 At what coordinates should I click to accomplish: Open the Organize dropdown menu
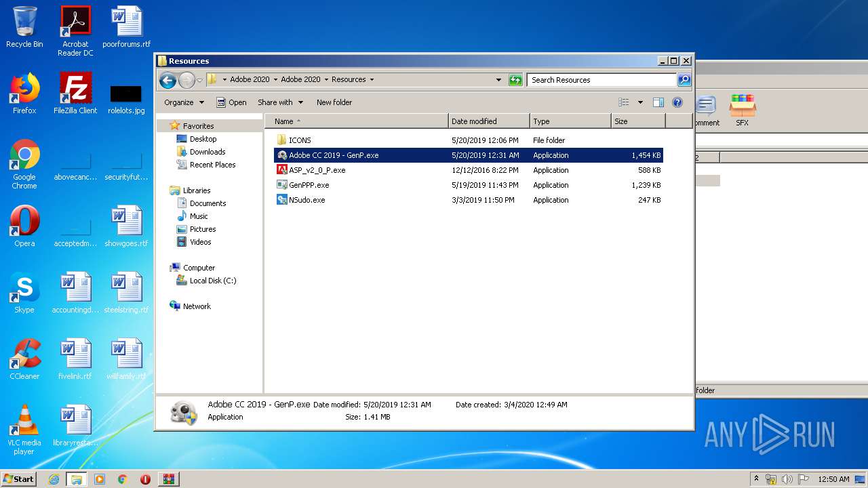pyautogui.click(x=184, y=102)
